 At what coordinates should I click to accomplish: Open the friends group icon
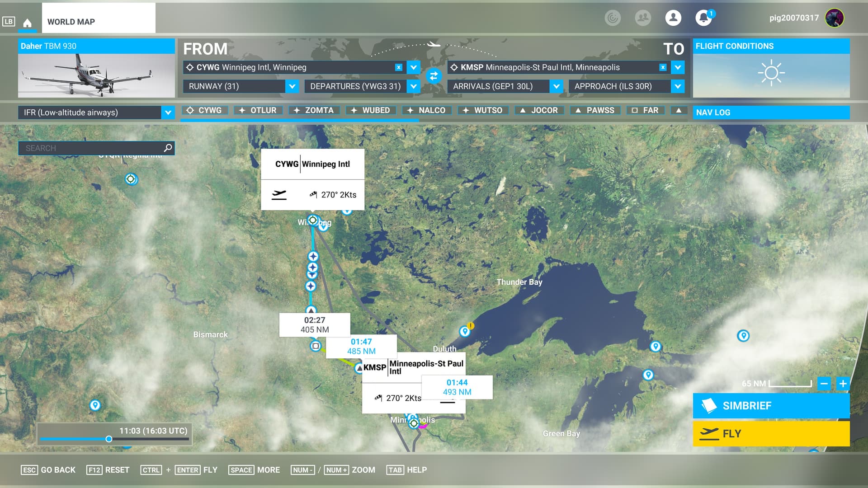click(642, 18)
